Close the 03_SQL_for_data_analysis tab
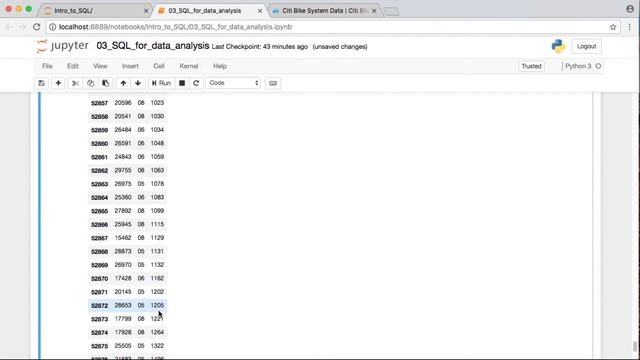Viewport: 640px width, 360px height. [260, 11]
